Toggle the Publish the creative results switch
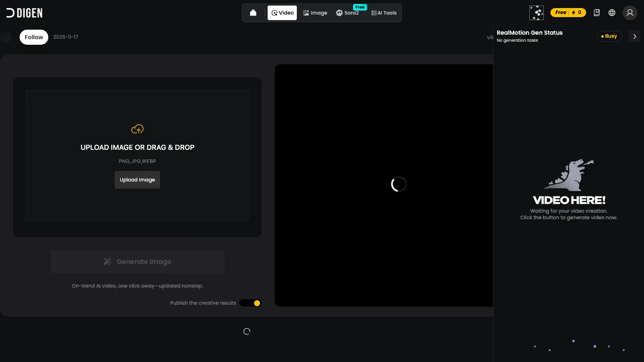 click(x=250, y=303)
